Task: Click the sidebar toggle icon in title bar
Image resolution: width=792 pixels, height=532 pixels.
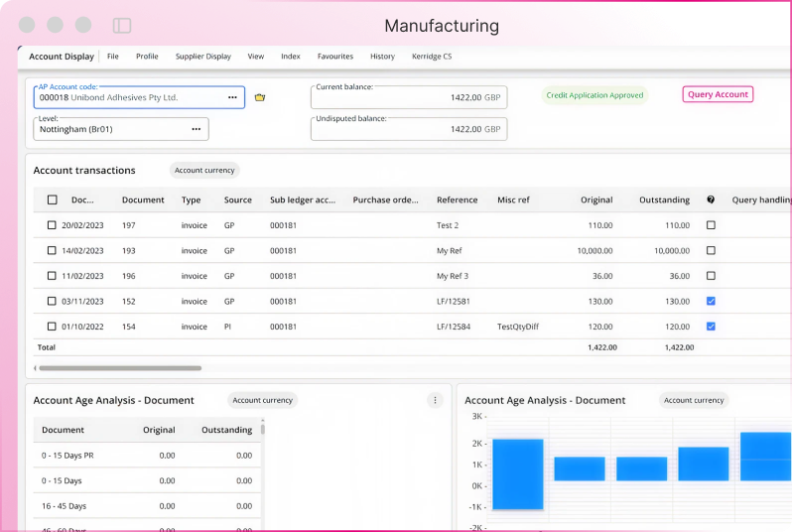Action: (x=122, y=25)
